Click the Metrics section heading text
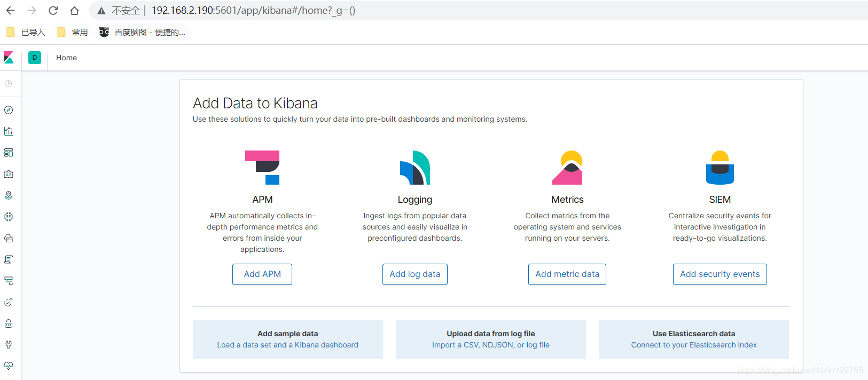The image size is (868, 380). (x=567, y=200)
